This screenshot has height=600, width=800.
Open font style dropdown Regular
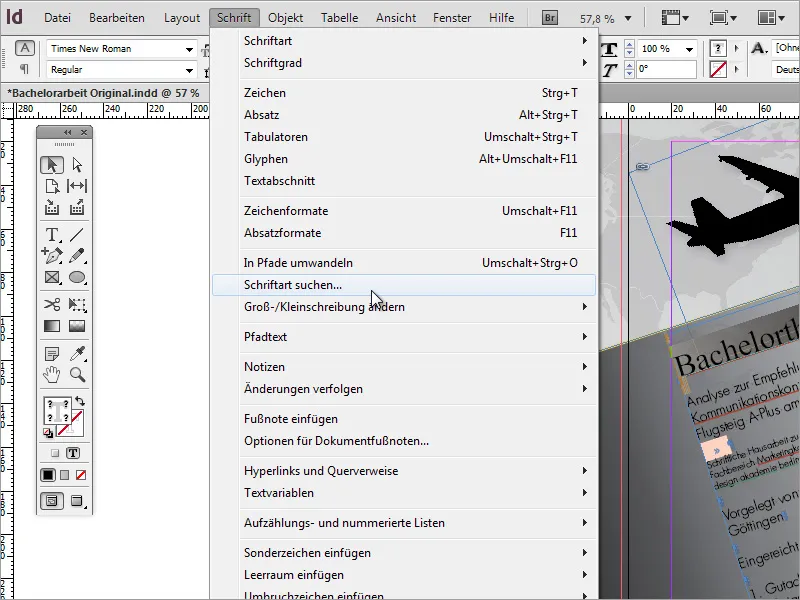(189, 70)
